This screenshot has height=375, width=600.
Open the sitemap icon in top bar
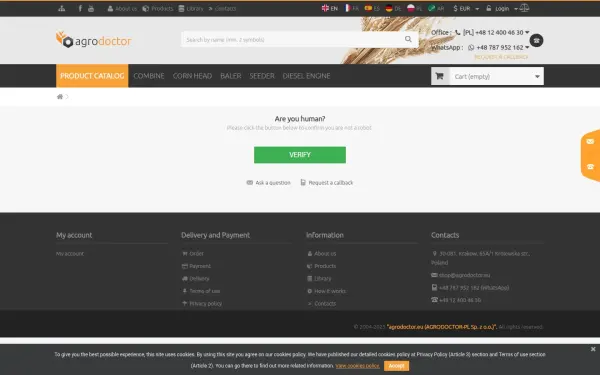[62, 8]
